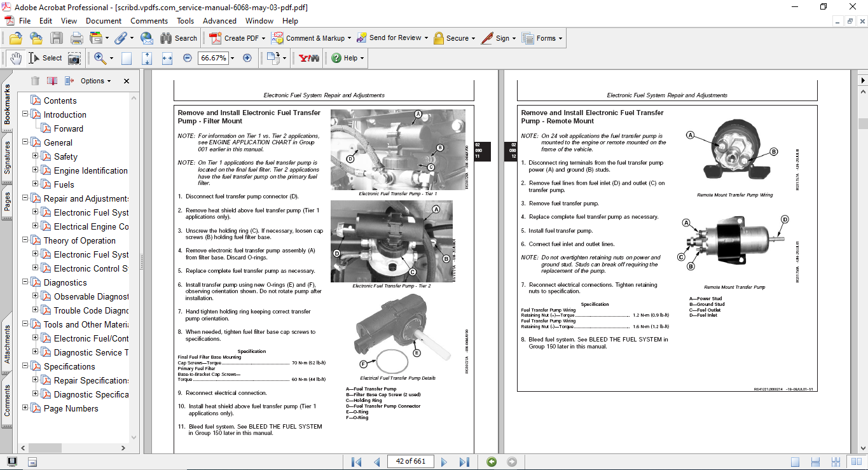The width and height of the screenshot is (868, 470).
Task: Switch to single page layout
Action: (x=794, y=462)
